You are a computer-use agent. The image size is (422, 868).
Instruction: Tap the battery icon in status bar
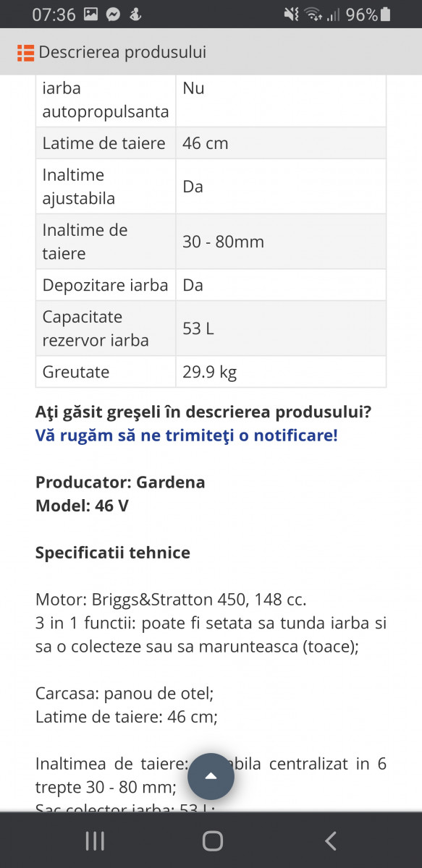pyautogui.click(x=385, y=14)
